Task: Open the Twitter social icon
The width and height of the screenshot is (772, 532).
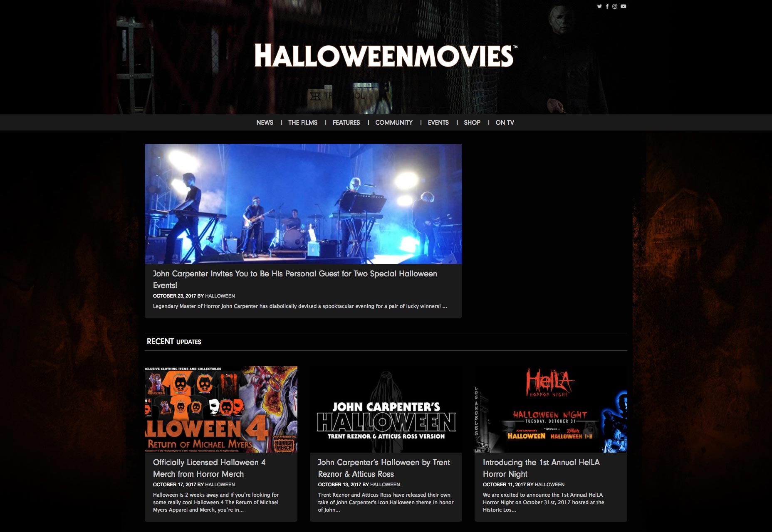Action: click(599, 6)
